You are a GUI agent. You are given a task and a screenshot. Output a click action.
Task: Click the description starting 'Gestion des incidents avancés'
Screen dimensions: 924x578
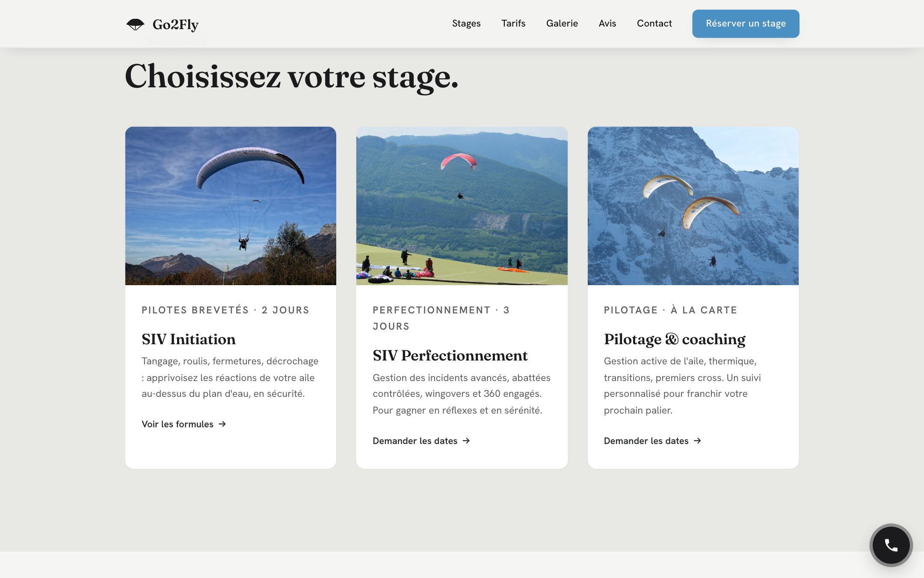462,394
